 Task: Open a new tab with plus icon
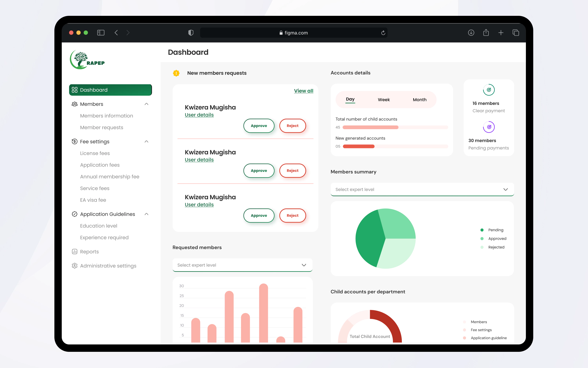tap(501, 33)
